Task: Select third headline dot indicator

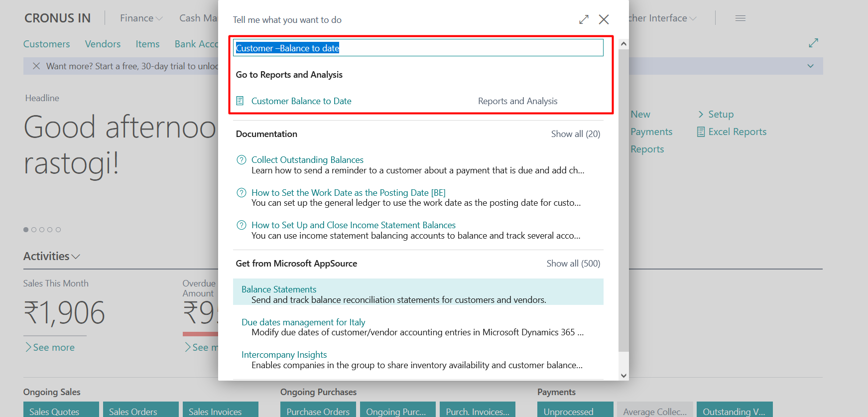Action: click(42, 230)
